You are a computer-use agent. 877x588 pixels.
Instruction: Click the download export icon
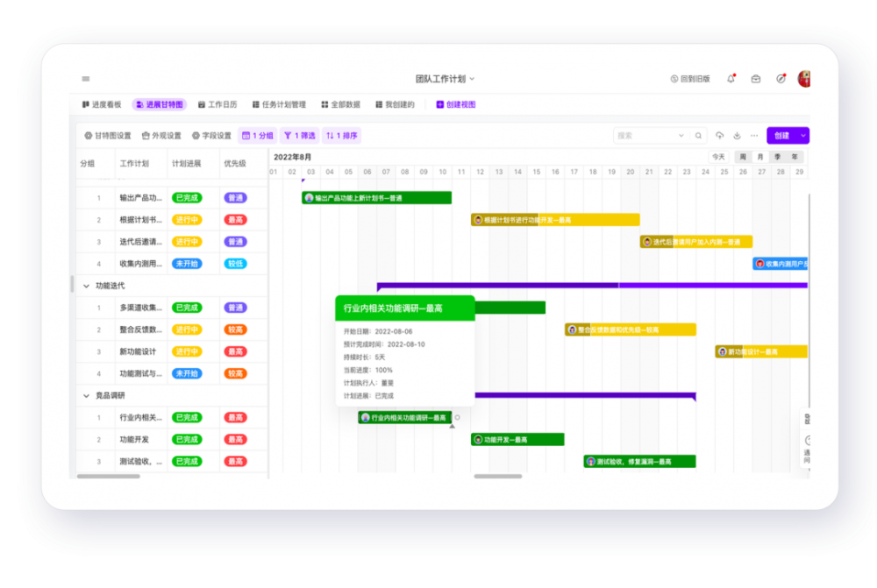(737, 136)
